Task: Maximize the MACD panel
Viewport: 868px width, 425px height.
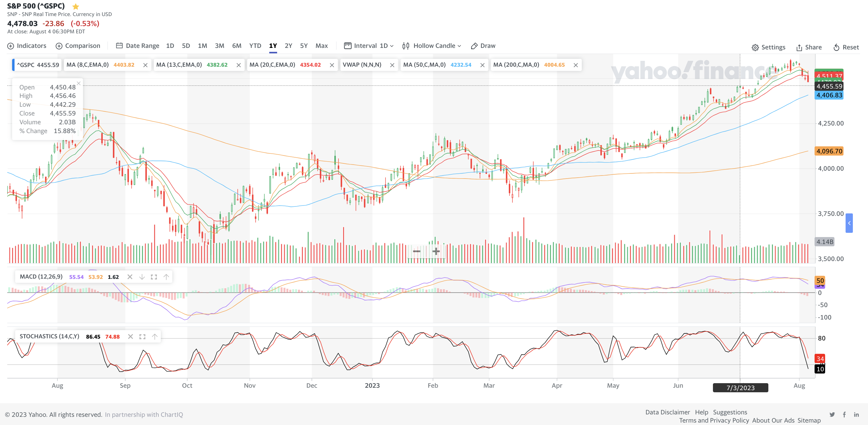Action: [x=154, y=277]
